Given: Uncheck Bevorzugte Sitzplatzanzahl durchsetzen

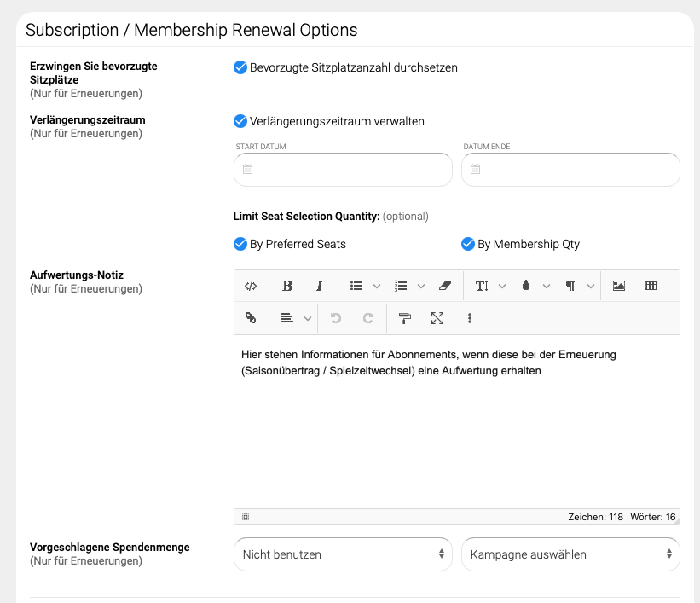Looking at the screenshot, I should 240,67.
